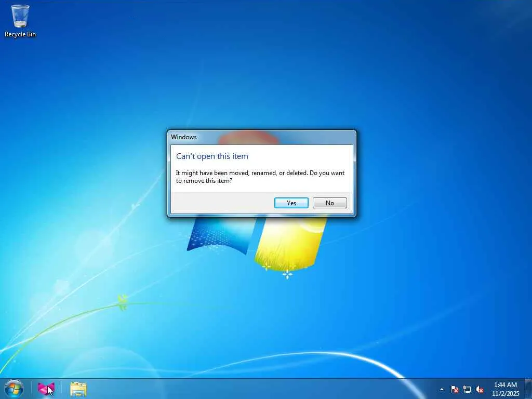Click the Show desktop strip

528,389
